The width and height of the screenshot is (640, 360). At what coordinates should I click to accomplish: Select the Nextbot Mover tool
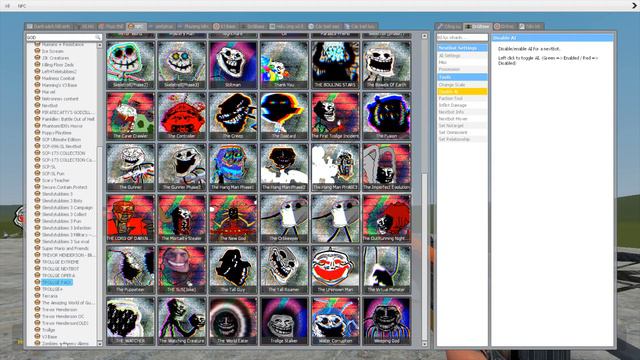point(462,119)
